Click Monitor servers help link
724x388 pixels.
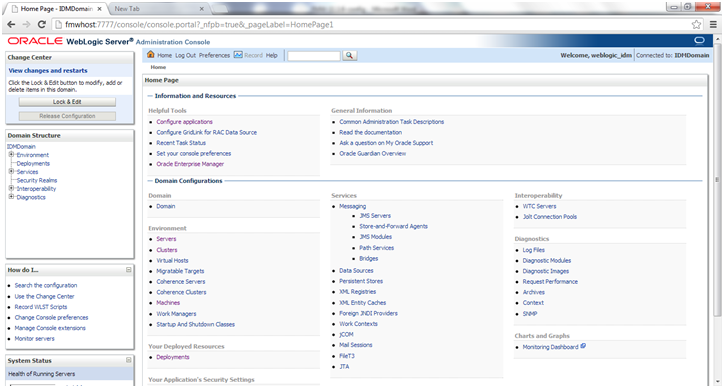(x=35, y=339)
